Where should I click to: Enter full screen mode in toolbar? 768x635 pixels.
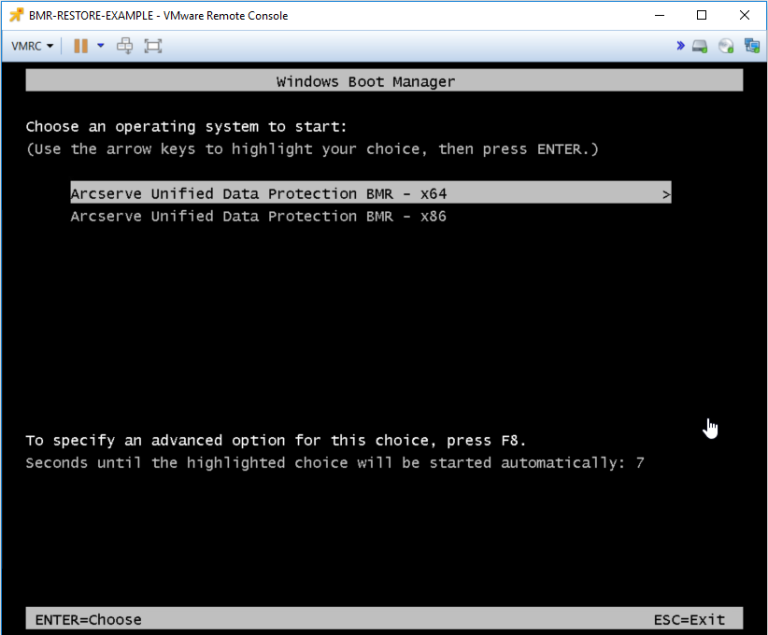tap(153, 46)
